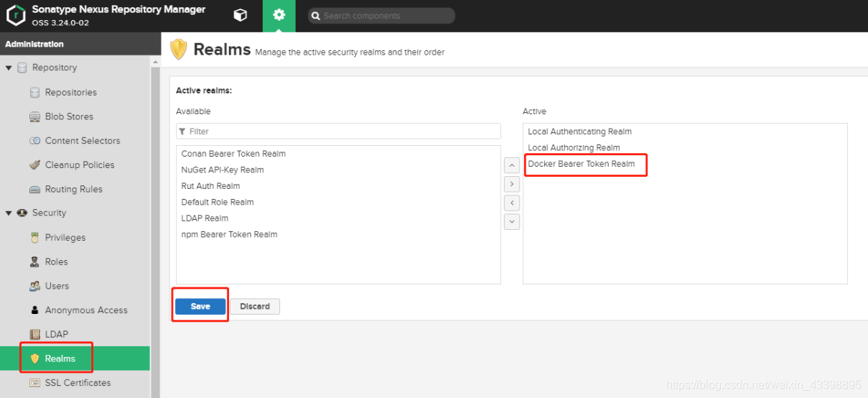Click the Privileges medal icon
This screenshot has height=398, width=868.
tap(34, 238)
